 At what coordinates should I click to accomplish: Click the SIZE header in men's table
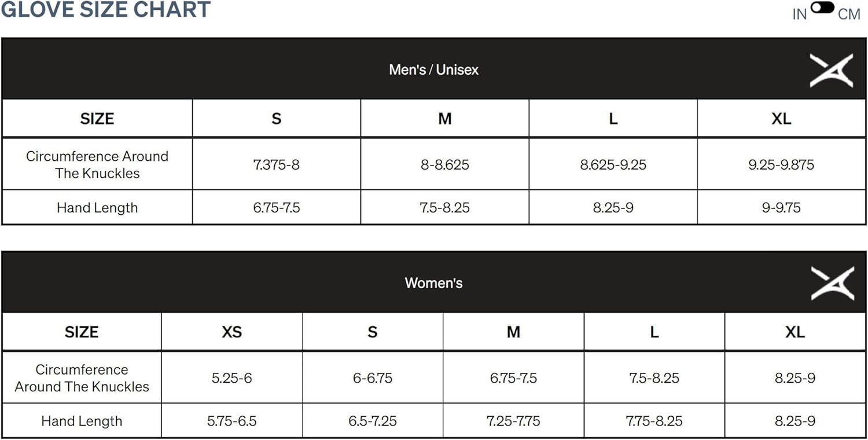click(x=97, y=119)
